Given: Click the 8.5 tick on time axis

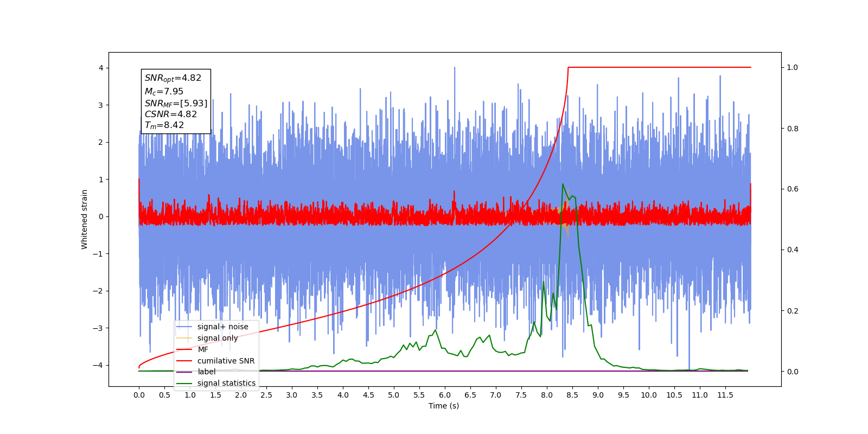Looking at the screenshot, I should pos(572,395).
